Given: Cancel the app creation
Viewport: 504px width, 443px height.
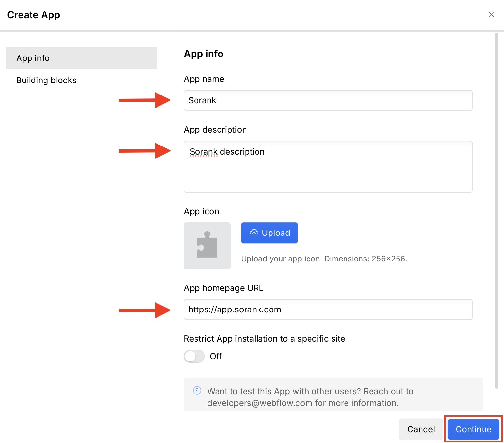Looking at the screenshot, I should click(421, 429).
